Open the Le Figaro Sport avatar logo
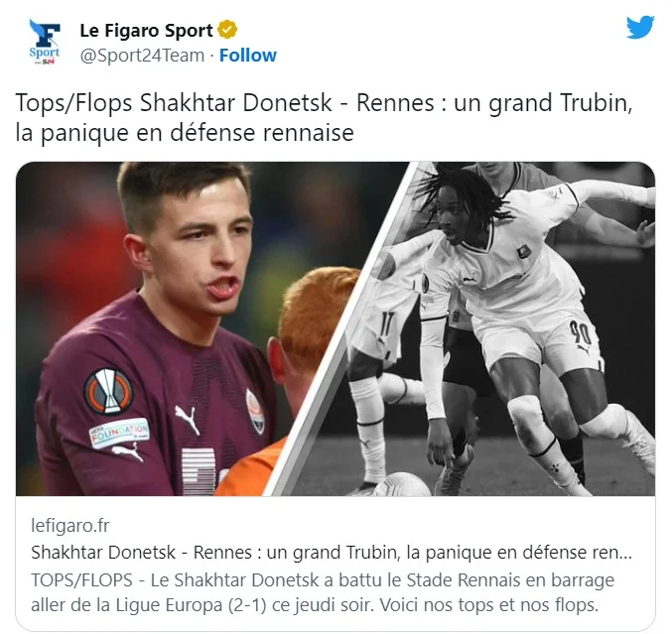 click(45, 43)
